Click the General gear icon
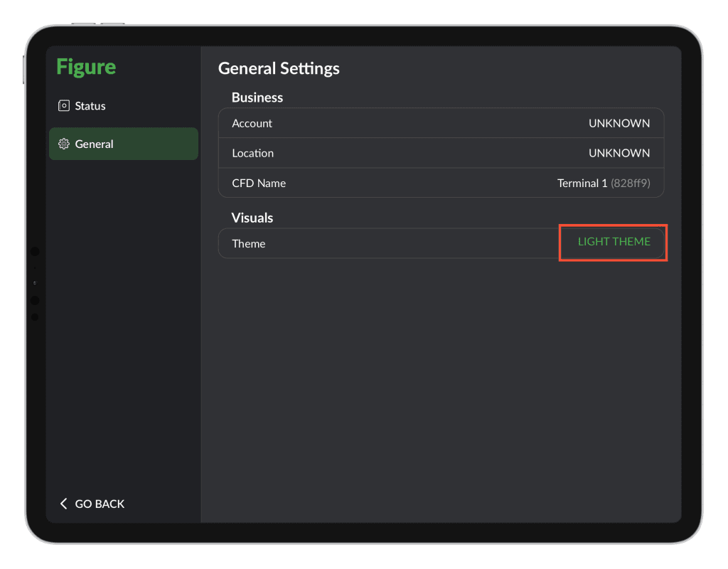Screen dimensions: 728x569 point(63,144)
